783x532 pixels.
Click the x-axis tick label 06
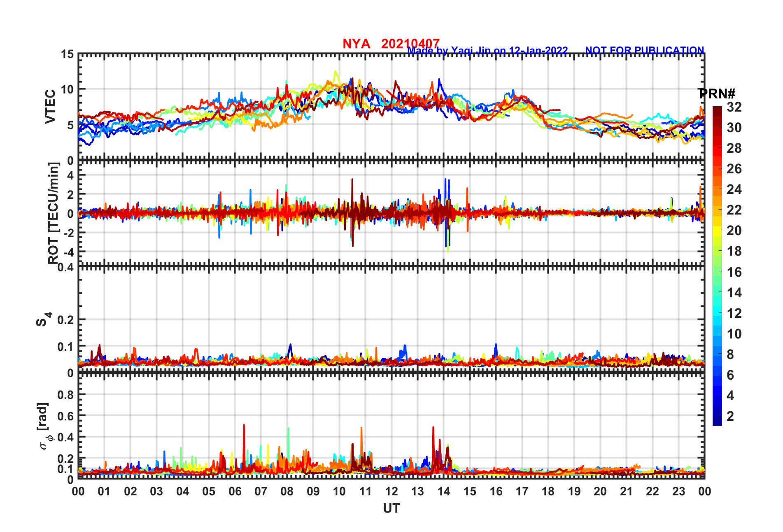click(x=235, y=492)
